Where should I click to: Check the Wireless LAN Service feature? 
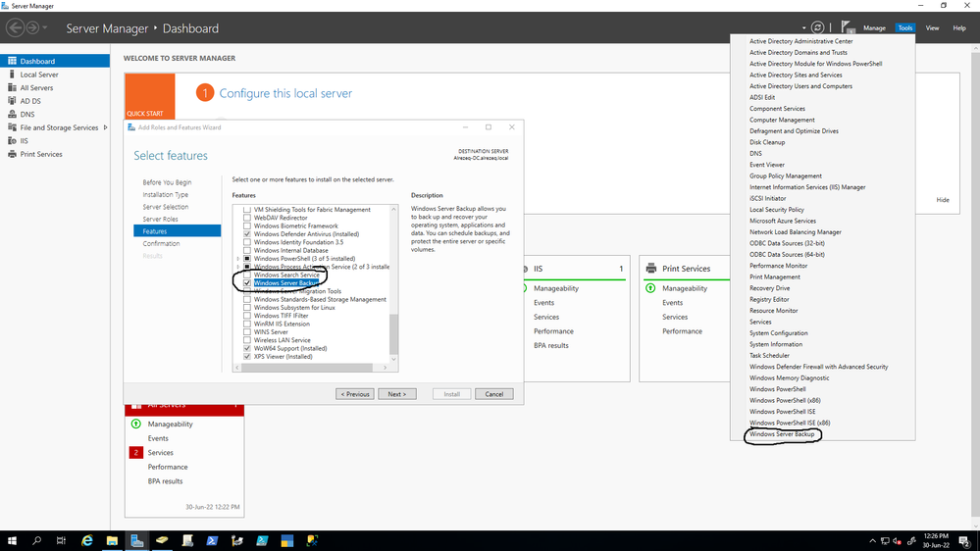[247, 340]
